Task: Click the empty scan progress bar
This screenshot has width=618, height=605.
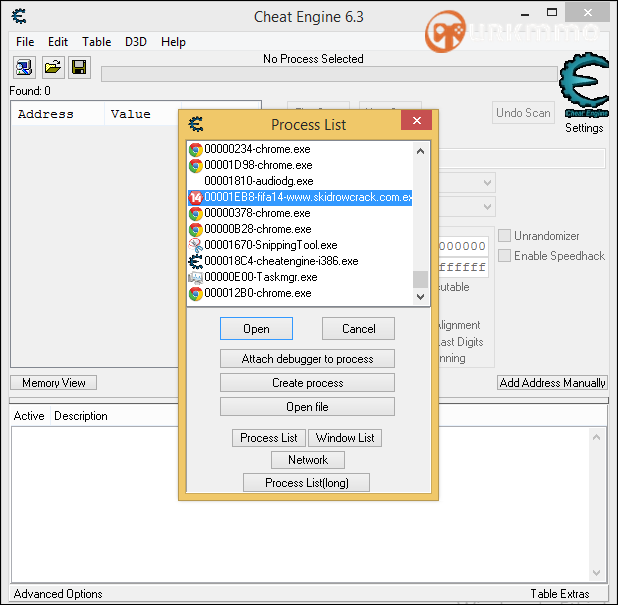Action: pos(329,74)
